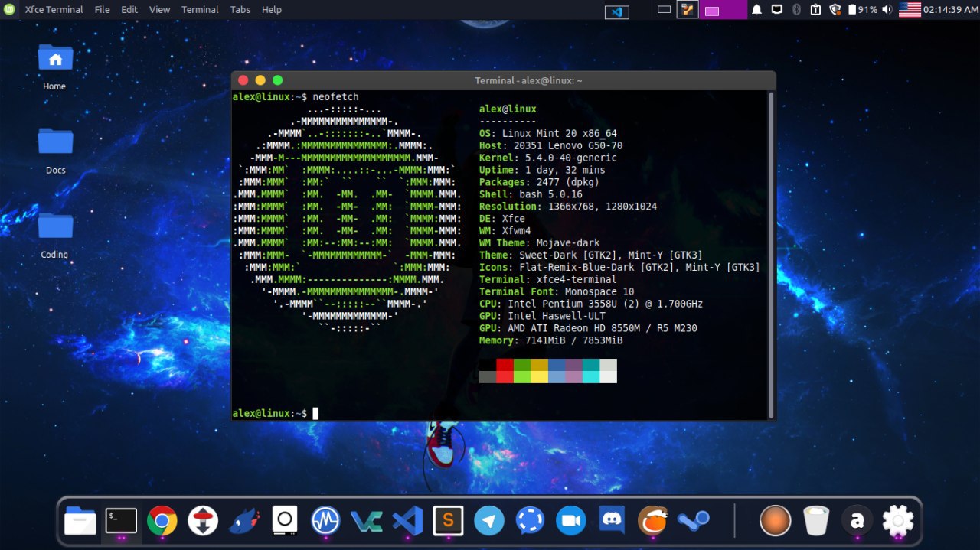Image resolution: width=980 pixels, height=550 pixels.
Task: Select the Coding desktop folder
Action: (x=55, y=235)
